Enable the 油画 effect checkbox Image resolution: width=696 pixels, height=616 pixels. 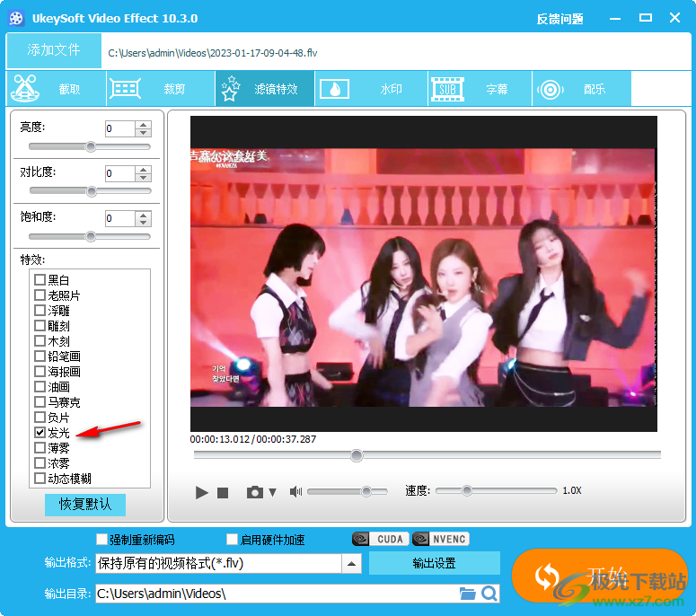pos(40,386)
